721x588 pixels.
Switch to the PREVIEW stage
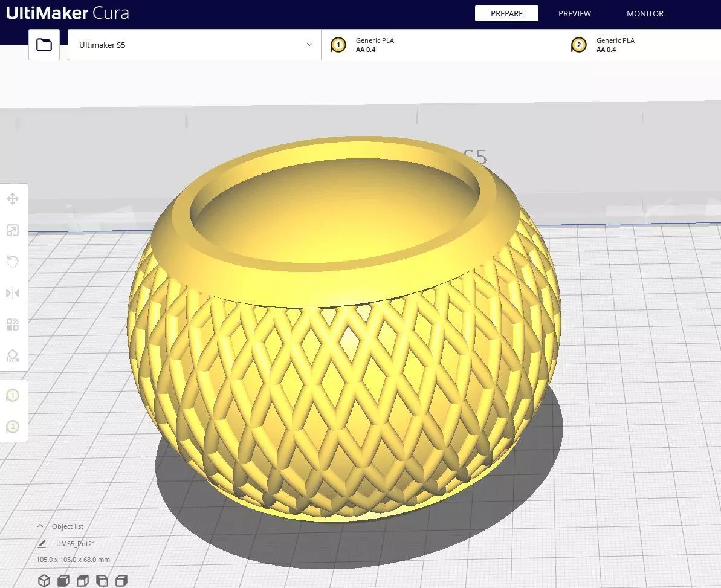click(575, 13)
